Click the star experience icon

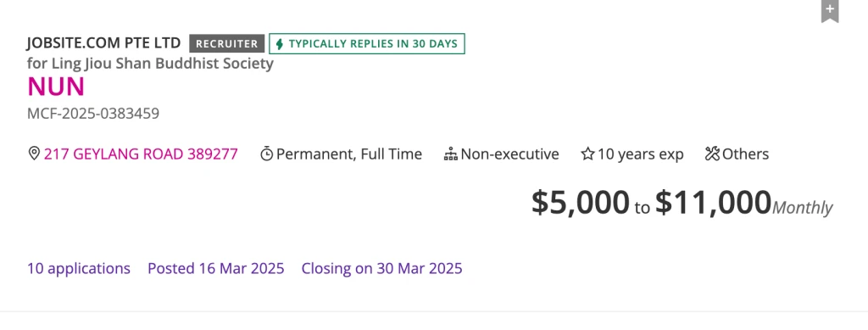pos(587,154)
